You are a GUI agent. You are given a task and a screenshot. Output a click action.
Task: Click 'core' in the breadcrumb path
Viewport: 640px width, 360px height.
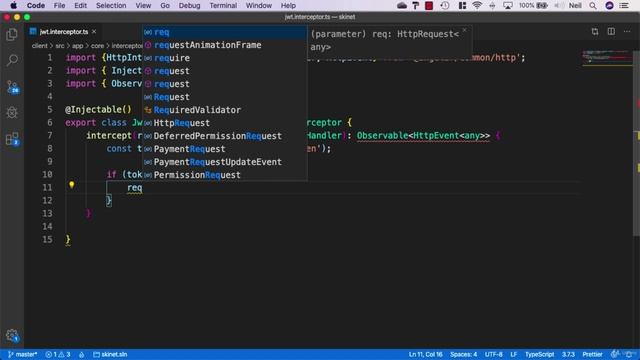(x=97, y=46)
